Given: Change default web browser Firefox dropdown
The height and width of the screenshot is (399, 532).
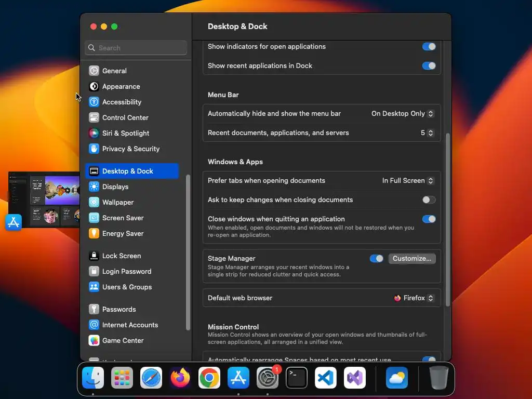Looking at the screenshot, I should coord(414,298).
